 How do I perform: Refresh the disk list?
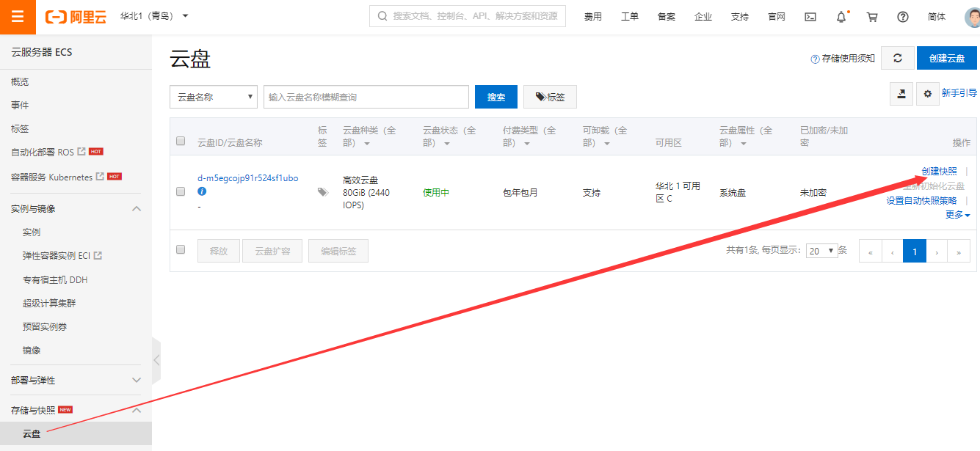897,59
